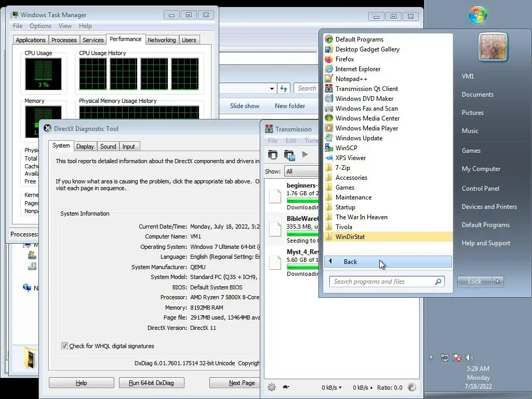Click the volume speaker icon in the tray
This screenshot has width=532, height=399.
470,357
